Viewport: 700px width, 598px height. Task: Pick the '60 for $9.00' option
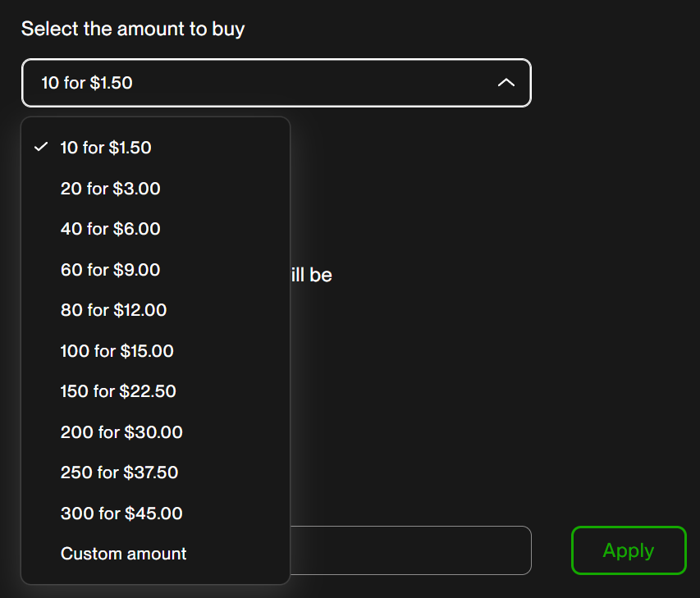click(x=110, y=270)
